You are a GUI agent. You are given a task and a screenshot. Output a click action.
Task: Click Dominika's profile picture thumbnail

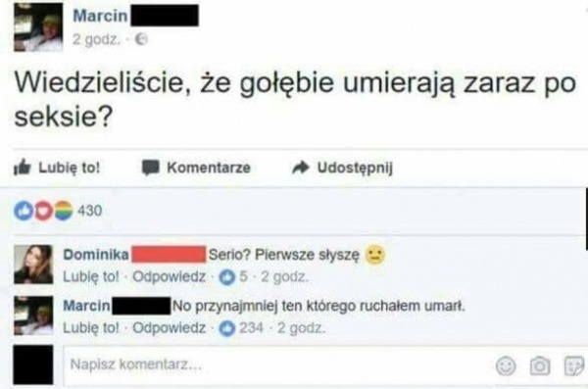33,265
